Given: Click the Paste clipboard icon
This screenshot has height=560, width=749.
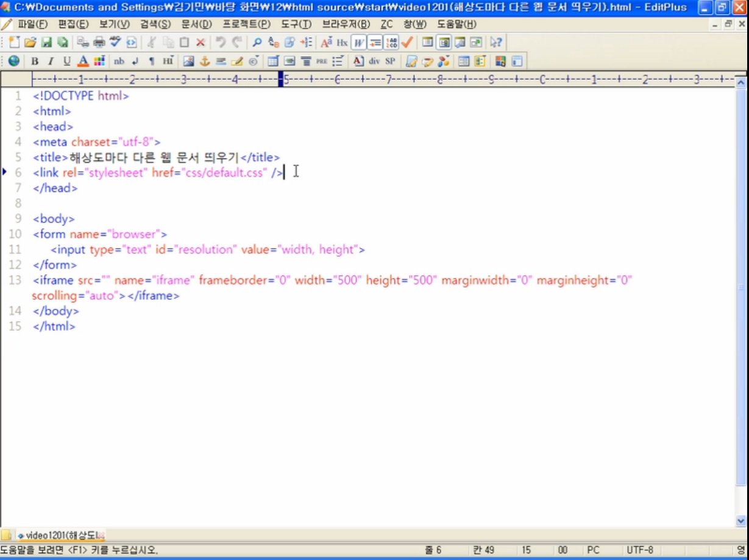Looking at the screenshot, I should [184, 42].
